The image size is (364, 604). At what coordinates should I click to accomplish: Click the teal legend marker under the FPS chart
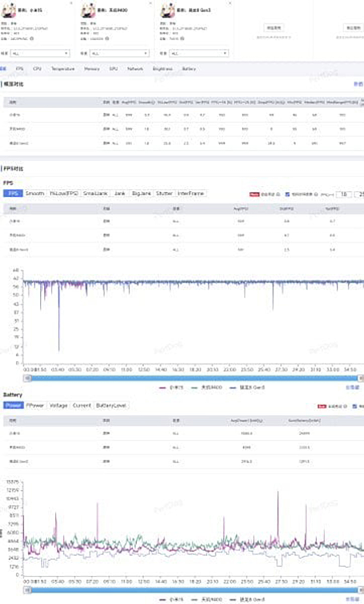[190, 388]
